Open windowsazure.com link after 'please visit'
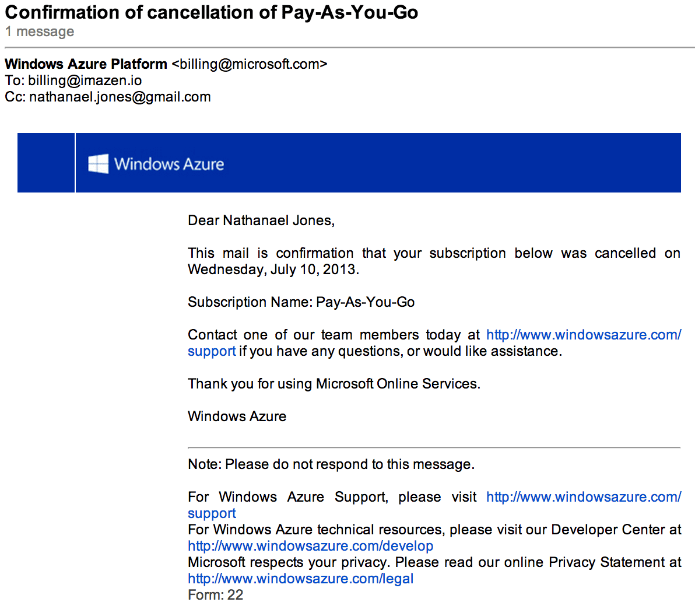 tap(583, 497)
